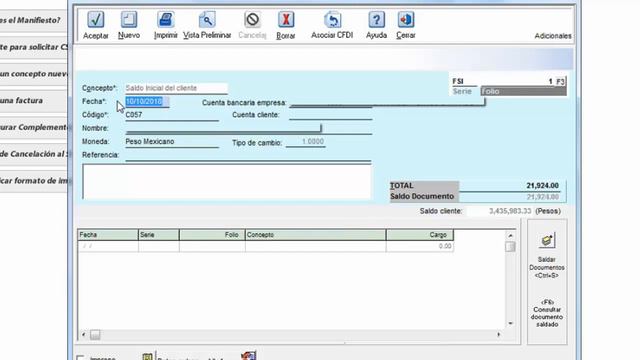Click the Folio column header in grid
The width and height of the screenshot is (640, 360).
(212, 235)
